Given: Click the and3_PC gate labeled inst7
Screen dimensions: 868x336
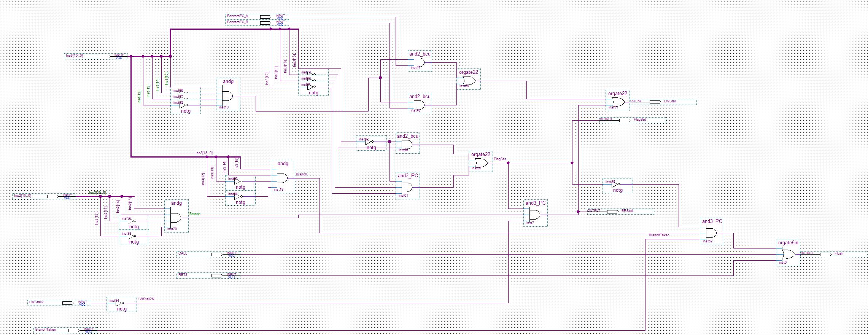Looking at the screenshot, I should (x=535, y=215).
